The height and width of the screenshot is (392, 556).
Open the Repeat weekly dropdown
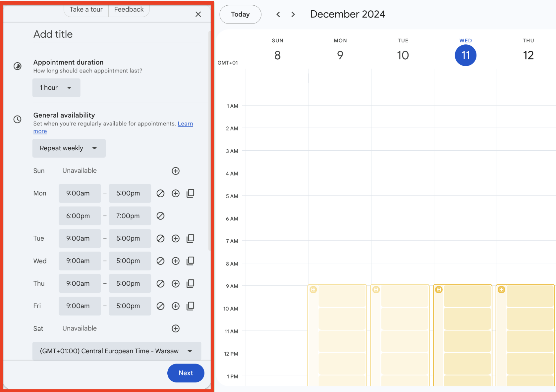[x=69, y=148]
